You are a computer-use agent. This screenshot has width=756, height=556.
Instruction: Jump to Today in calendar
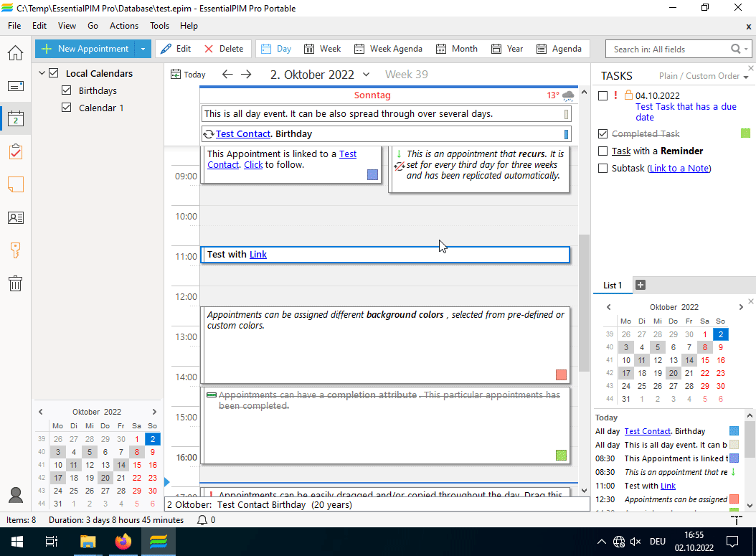coord(188,75)
